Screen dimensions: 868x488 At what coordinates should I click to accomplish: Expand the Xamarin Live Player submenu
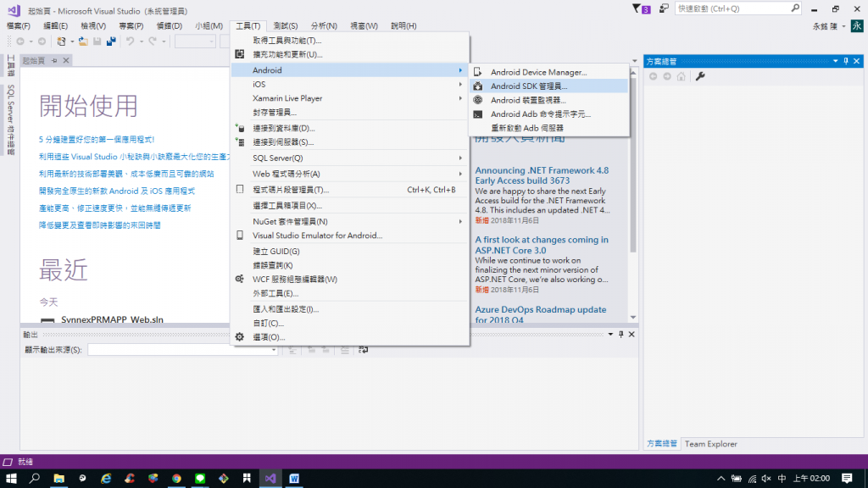pyautogui.click(x=350, y=98)
